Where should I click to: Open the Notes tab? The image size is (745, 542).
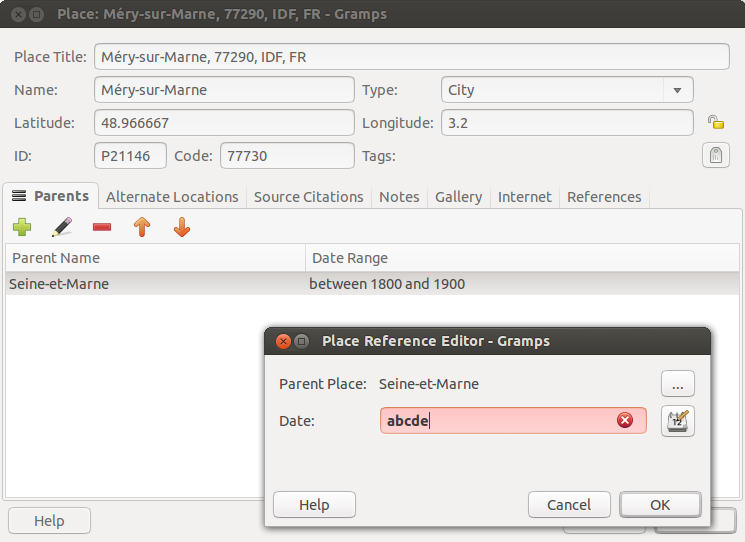399,197
